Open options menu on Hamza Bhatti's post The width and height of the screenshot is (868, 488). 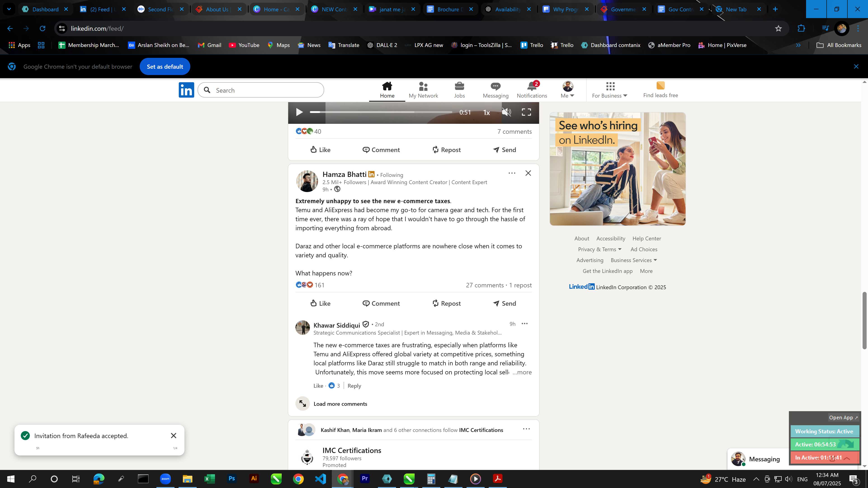click(512, 173)
